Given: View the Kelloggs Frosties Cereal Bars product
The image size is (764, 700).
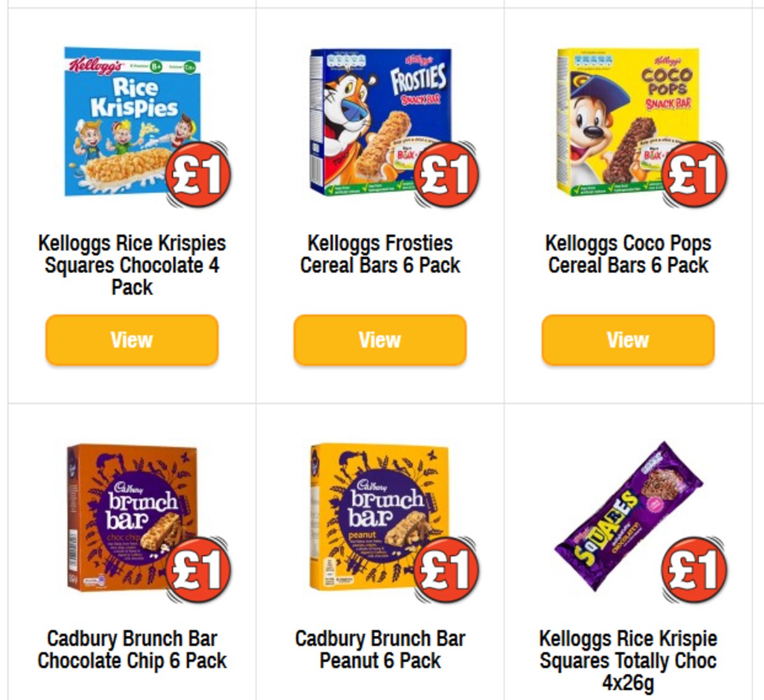Looking at the screenshot, I should point(379,340).
